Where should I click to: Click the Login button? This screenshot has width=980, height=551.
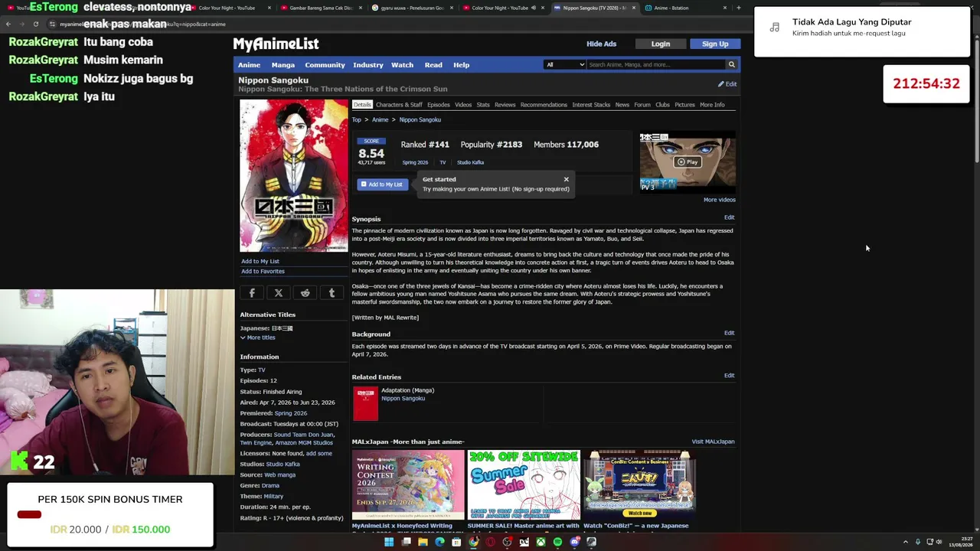tap(661, 44)
